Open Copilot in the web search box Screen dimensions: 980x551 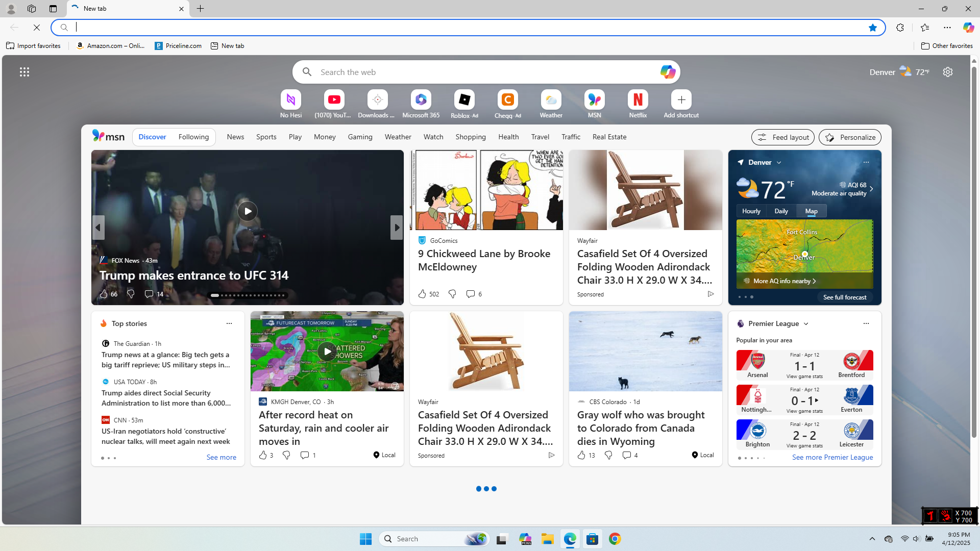click(x=667, y=72)
